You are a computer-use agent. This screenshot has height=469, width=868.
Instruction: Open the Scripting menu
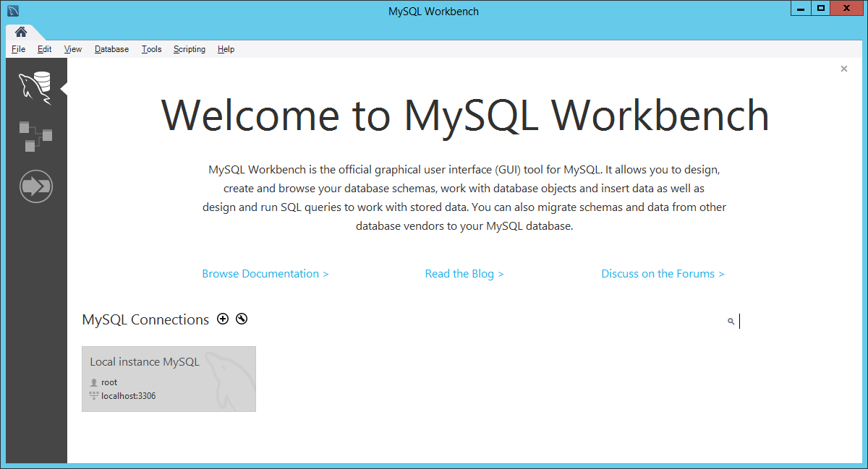(190, 49)
